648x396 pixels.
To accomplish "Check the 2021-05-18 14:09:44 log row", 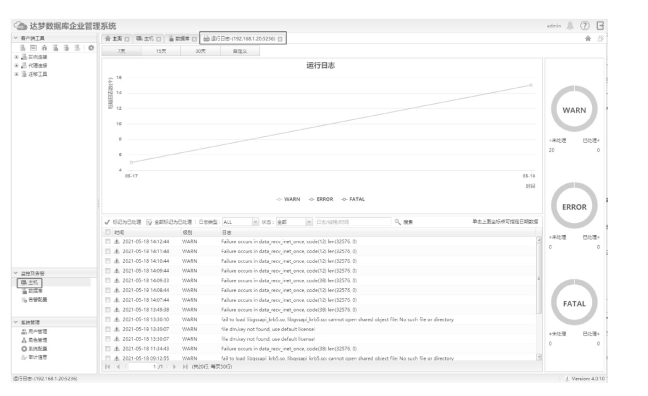I will (108, 271).
